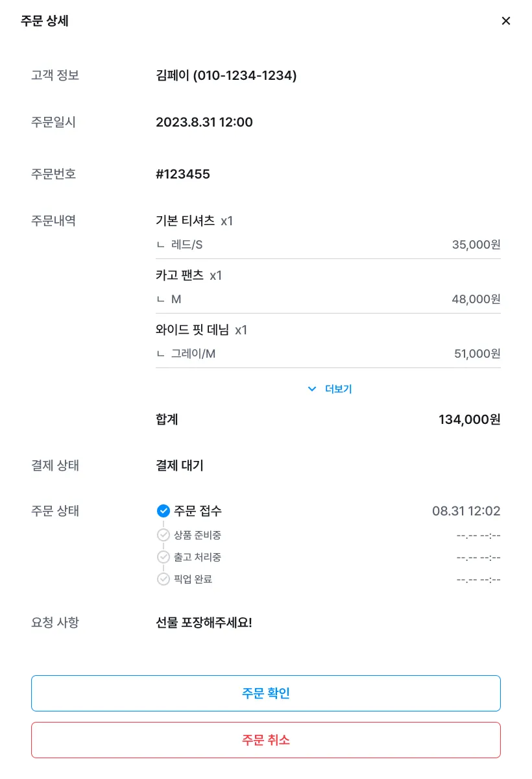Click the 선물 포장해주세요! request text
Viewport: 532px width, 779px height.
point(204,623)
